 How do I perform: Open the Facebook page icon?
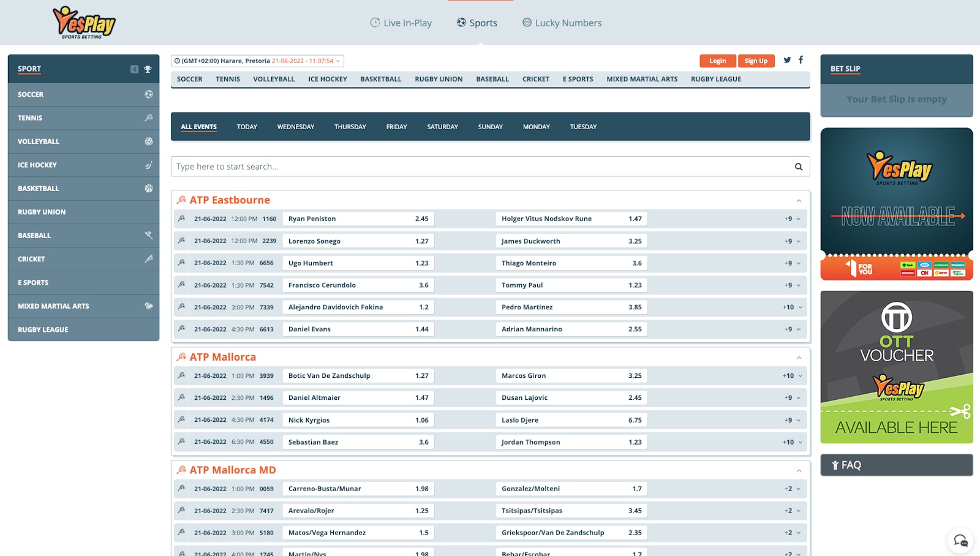801,60
